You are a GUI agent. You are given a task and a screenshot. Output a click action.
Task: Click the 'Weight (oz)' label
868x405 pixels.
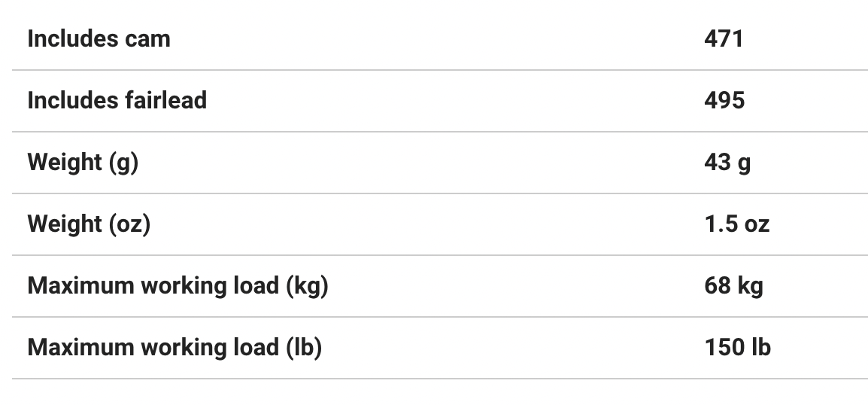(89, 224)
